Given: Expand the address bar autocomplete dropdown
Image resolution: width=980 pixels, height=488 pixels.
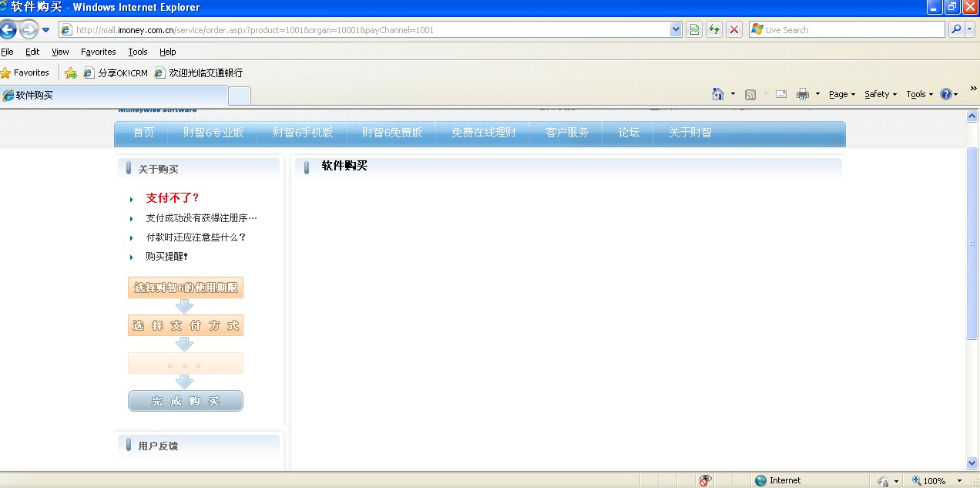Looking at the screenshot, I should [x=676, y=30].
